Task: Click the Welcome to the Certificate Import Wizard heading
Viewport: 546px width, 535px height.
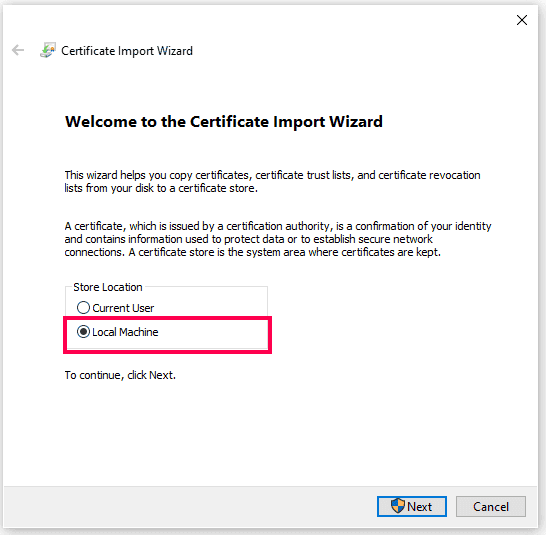Action: click(x=224, y=122)
